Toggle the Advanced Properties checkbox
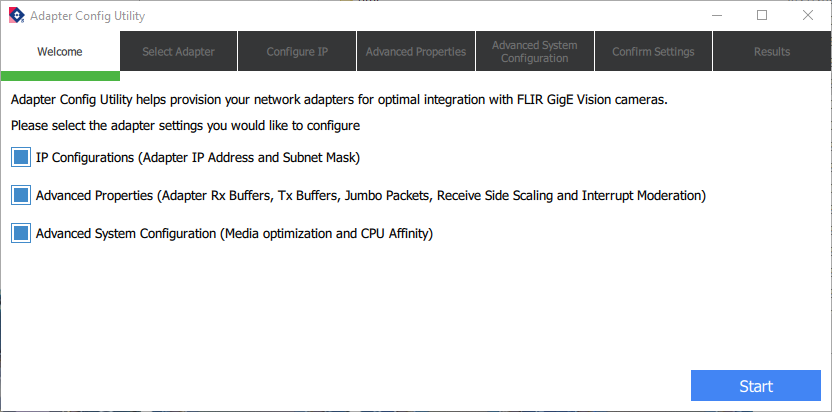Screen dimensions: 832x412 pyautogui.click(x=21, y=195)
